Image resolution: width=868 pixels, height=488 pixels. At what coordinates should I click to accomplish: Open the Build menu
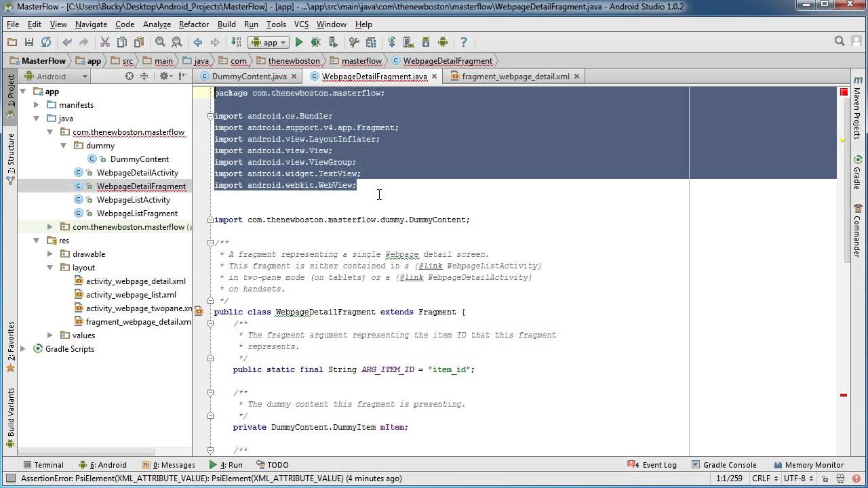(226, 24)
